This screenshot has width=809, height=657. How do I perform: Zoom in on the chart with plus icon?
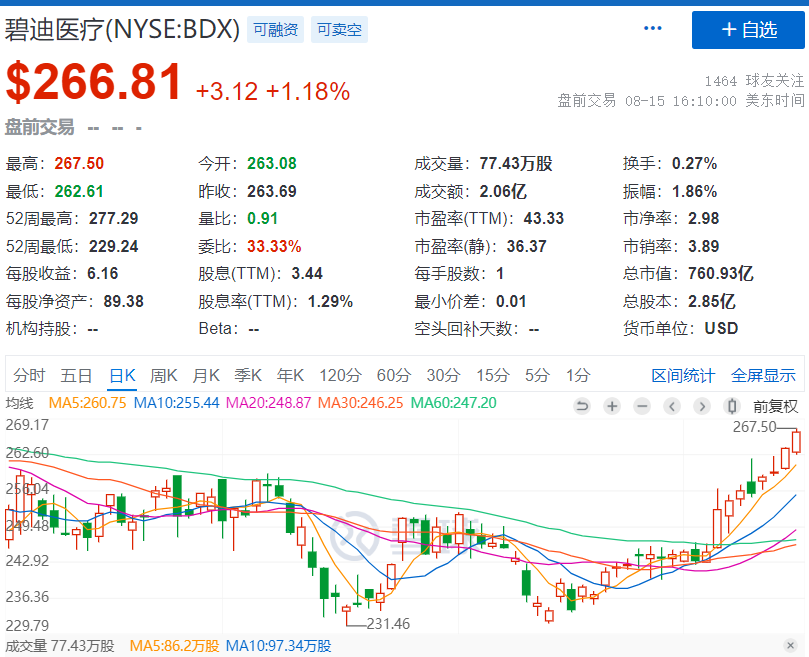(612, 406)
